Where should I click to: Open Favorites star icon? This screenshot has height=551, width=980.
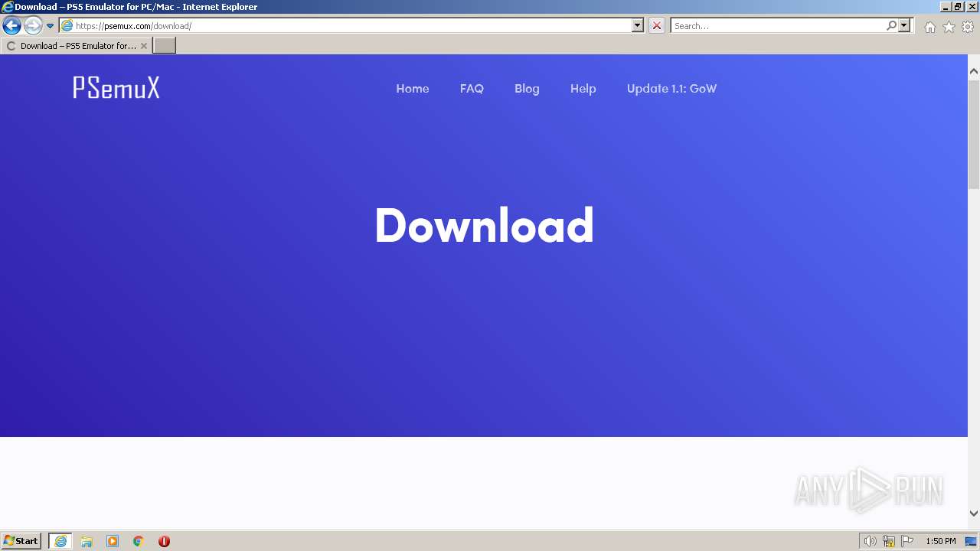pyautogui.click(x=949, y=27)
